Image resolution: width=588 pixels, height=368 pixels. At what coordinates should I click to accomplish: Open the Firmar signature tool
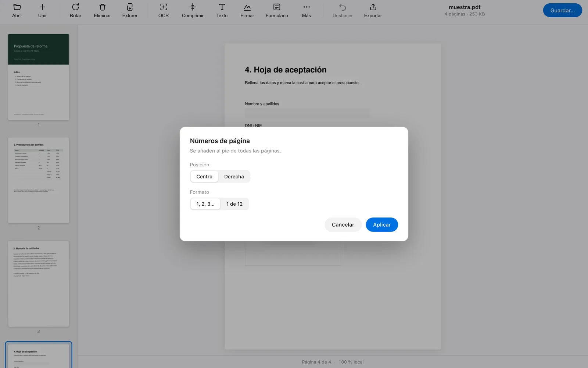point(247,11)
